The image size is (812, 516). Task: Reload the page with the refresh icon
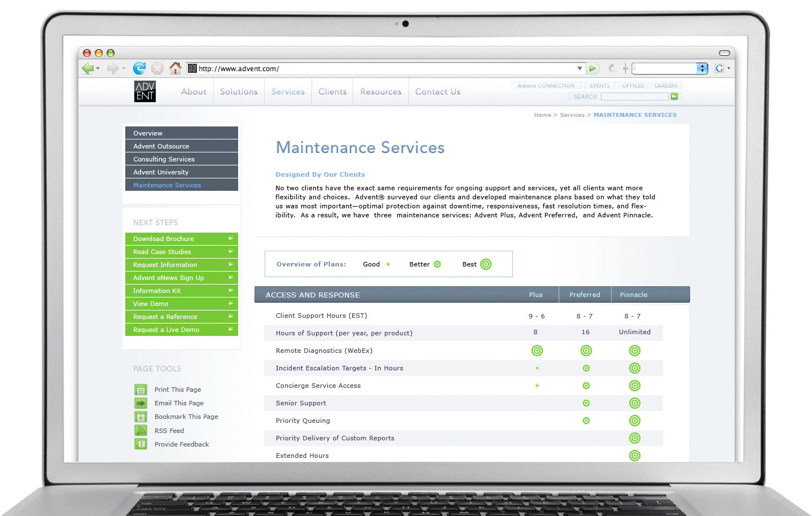point(139,68)
